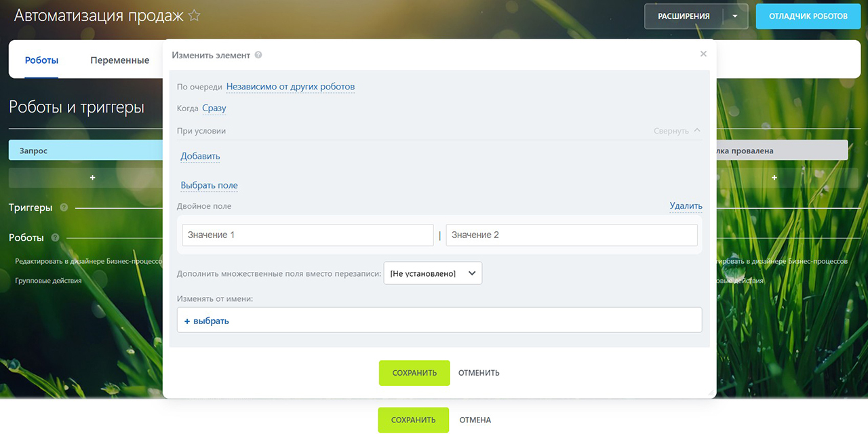The width and height of the screenshot is (868, 436).
Task: Add robot with plus under failed stage
Action: (x=774, y=178)
